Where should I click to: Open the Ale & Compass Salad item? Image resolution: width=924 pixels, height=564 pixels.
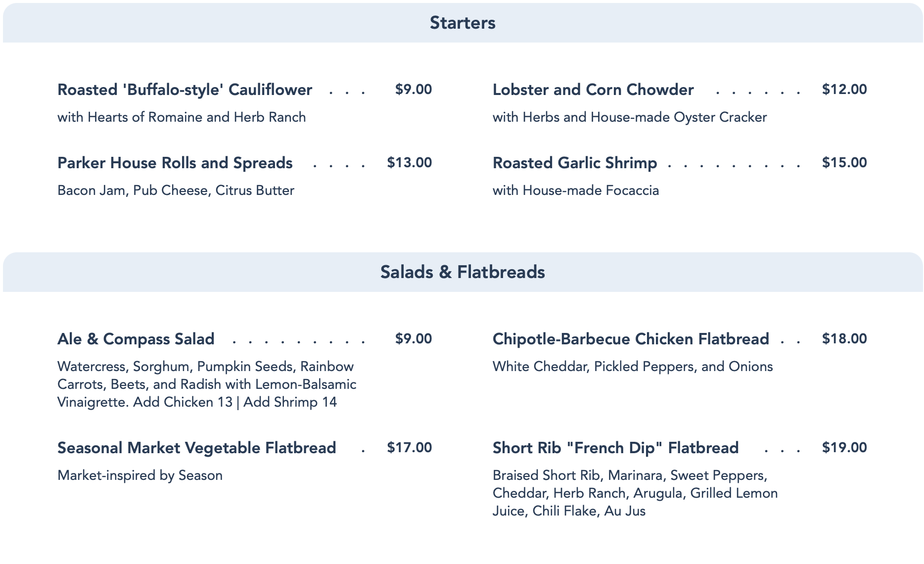coord(136,339)
